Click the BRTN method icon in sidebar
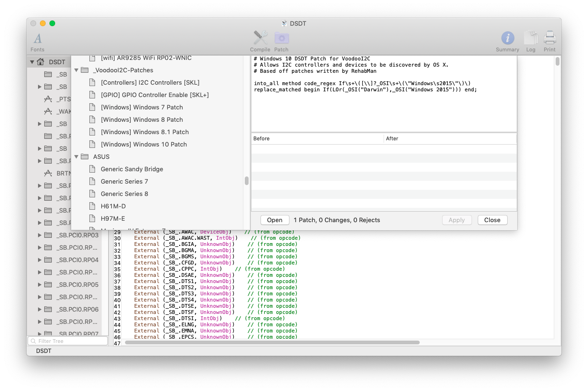Screen dimensions: 588x391 click(48, 173)
